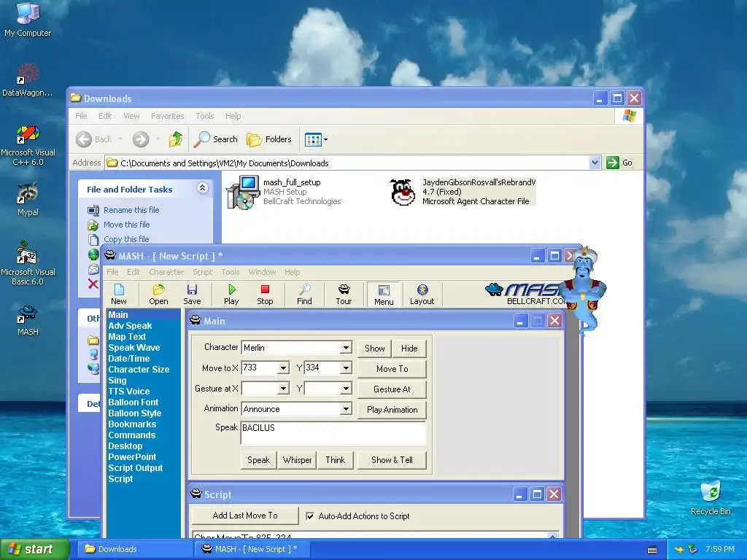
Task: Click the Search icon in Downloads toolbar
Action: click(216, 139)
